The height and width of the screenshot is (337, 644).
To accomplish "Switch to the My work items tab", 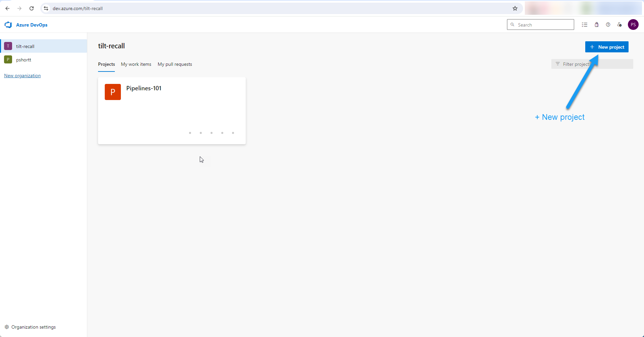I will tap(136, 64).
